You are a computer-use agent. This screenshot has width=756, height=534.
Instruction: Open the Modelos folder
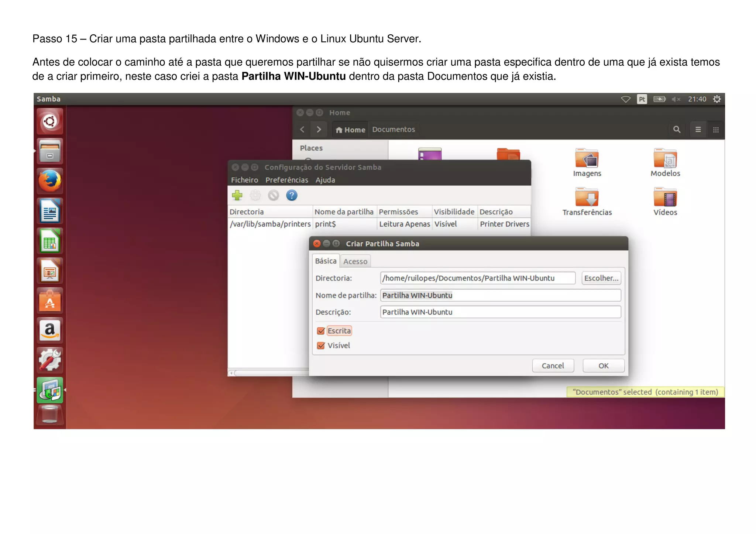pyautogui.click(x=665, y=163)
